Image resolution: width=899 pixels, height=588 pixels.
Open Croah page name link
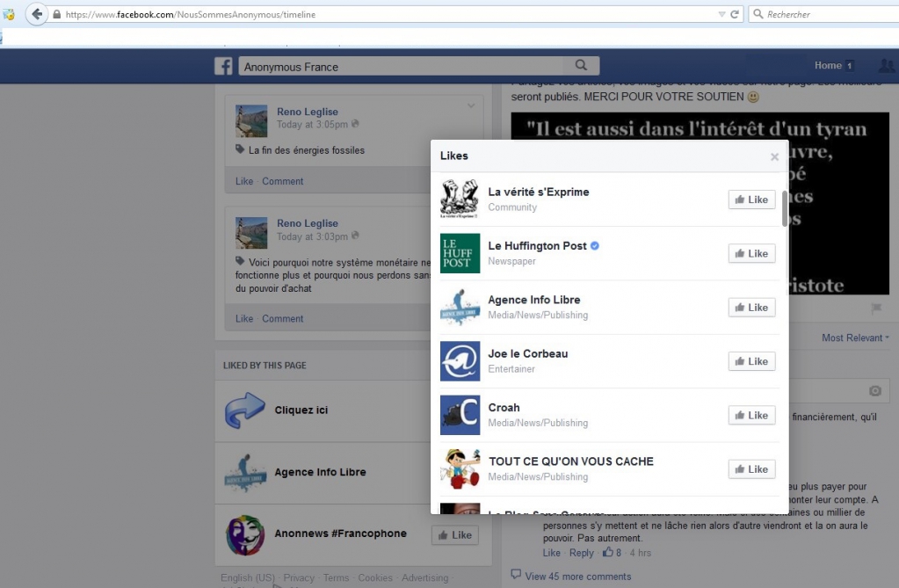pyautogui.click(x=504, y=408)
